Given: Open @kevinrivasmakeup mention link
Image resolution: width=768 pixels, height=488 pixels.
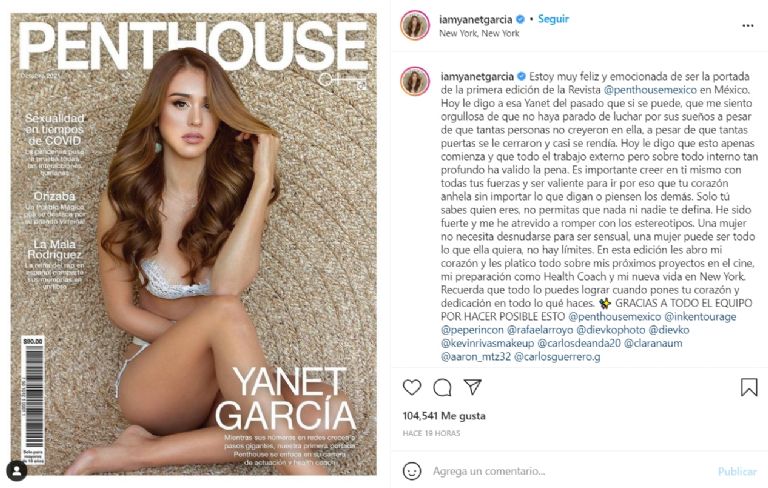Looking at the screenshot, I should [x=487, y=343].
